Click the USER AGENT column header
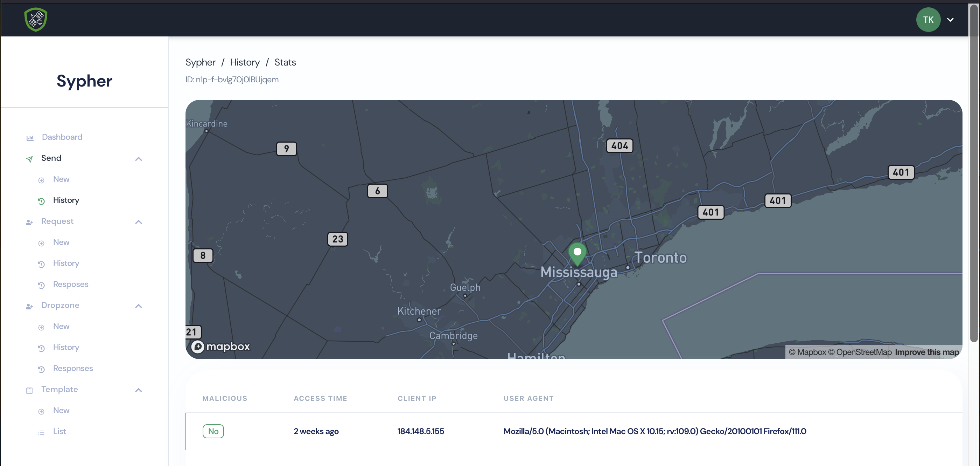The width and height of the screenshot is (980, 466). (528, 399)
